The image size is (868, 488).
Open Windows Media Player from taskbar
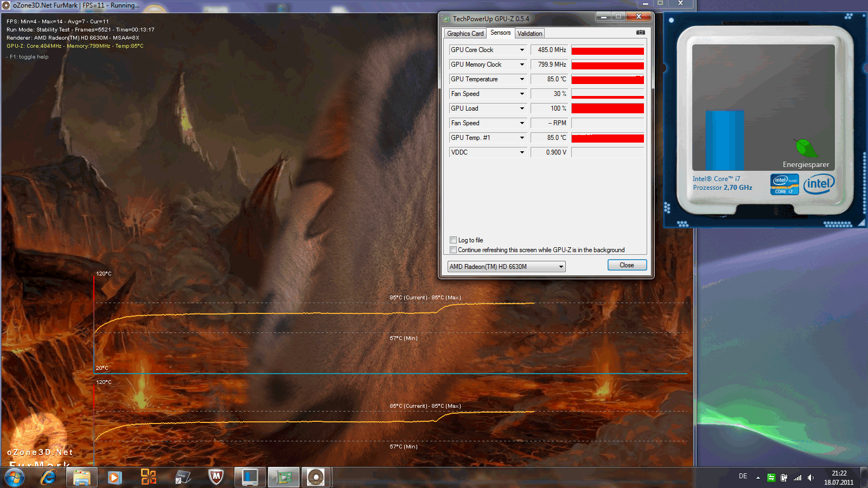(114, 478)
